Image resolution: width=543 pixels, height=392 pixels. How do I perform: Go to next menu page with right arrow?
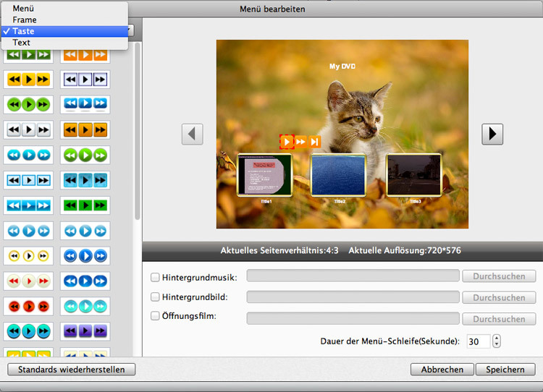click(x=492, y=134)
